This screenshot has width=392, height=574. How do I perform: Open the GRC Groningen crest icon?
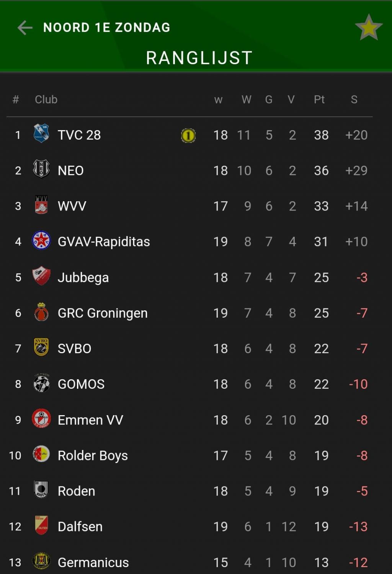point(41,312)
